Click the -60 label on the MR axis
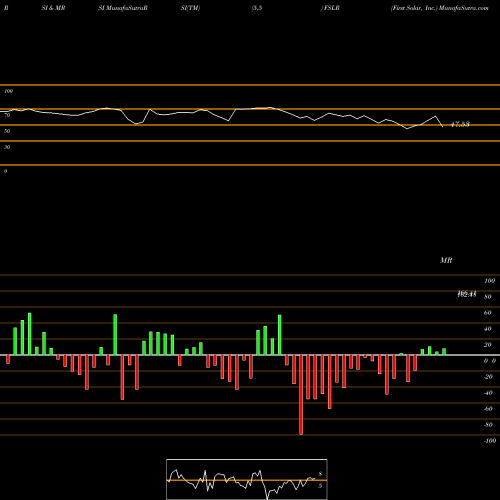The width and height of the screenshot is (500, 500). pyautogui.click(x=488, y=409)
